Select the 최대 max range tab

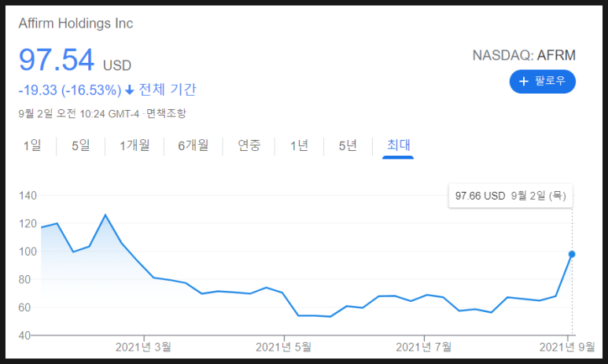point(398,145)
